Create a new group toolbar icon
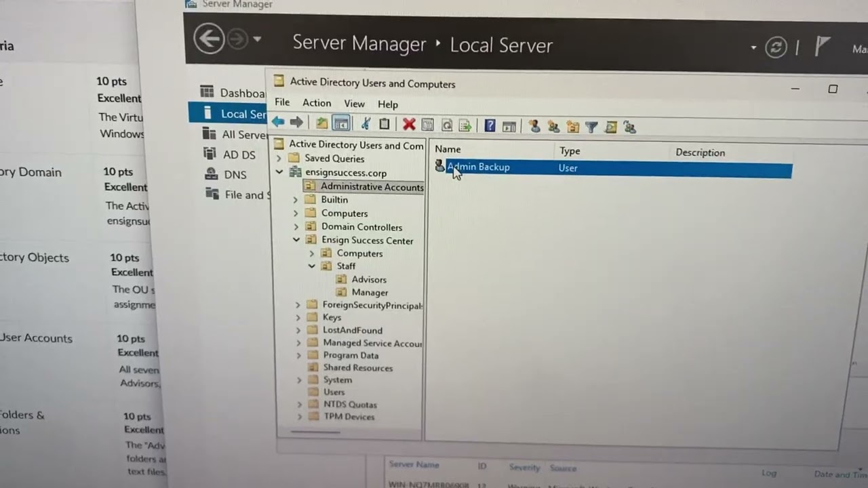Image resolution: width=868 pixels, height=488 pixels. (553, 127)
